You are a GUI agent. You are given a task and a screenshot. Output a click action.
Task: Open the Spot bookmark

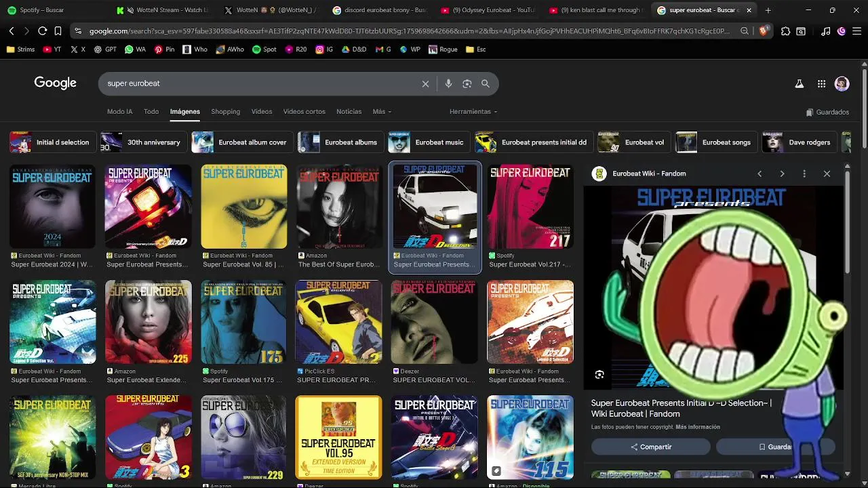(264, 49)
